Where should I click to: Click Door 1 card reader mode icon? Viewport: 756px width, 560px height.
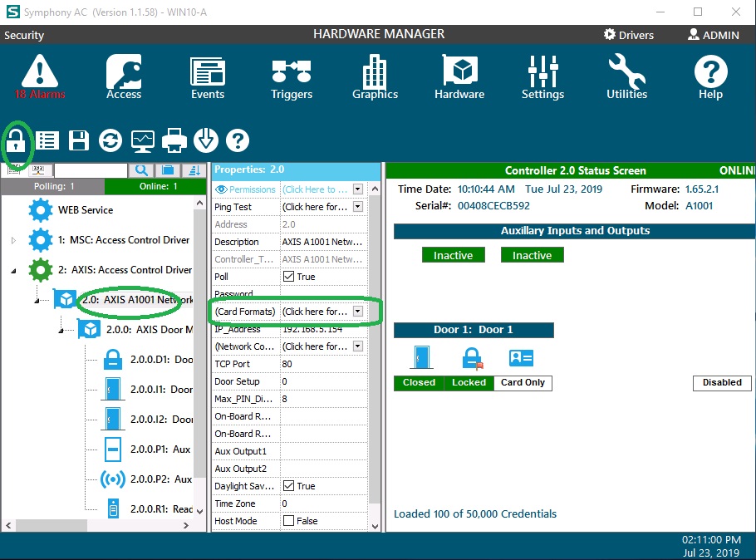pos(521,358)
